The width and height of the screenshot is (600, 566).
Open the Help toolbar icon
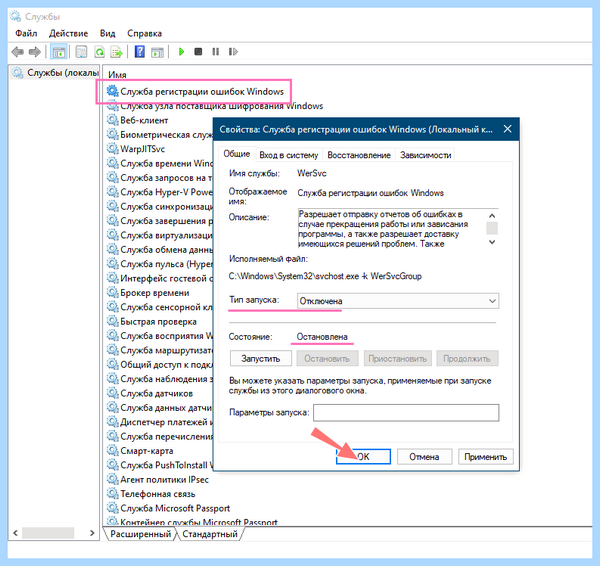pos(140,52)
